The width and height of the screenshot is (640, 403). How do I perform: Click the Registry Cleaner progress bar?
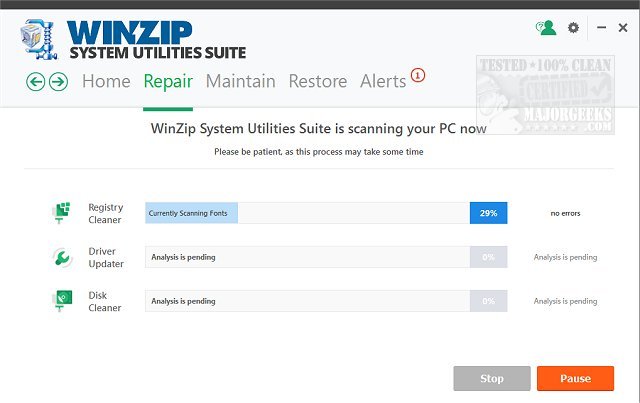tap(307, 213)
